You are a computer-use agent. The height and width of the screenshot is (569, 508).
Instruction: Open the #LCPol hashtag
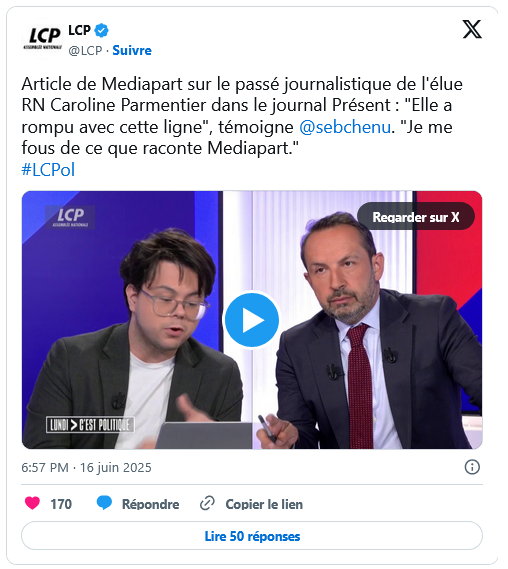pyautogui.click(x=48, y=170)
